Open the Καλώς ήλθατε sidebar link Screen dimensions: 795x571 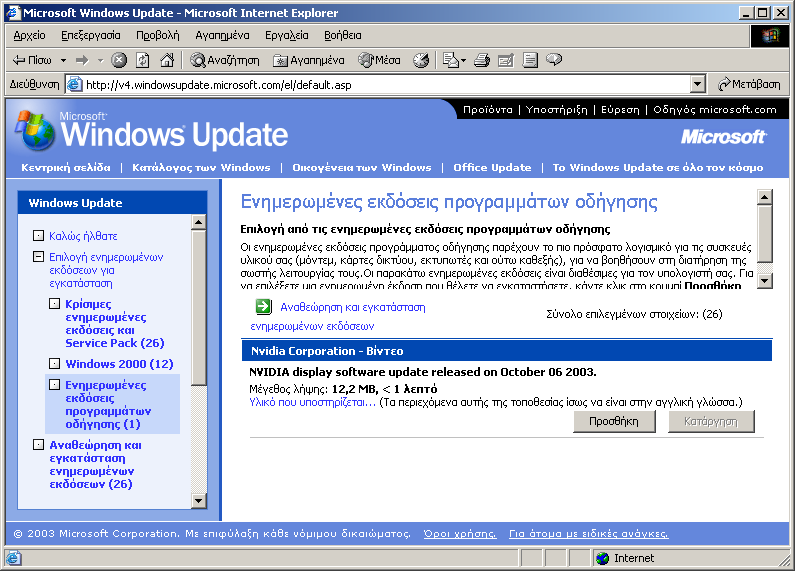pyautogui.click(x=83, y=236)
